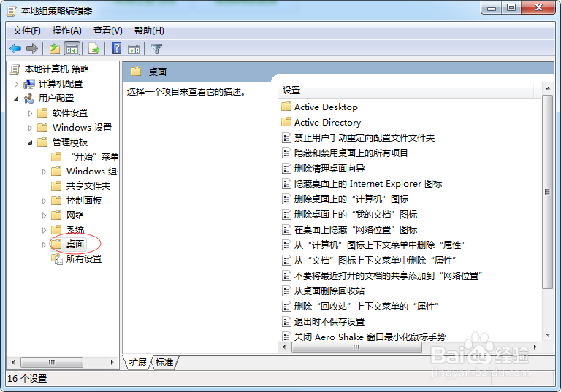Switch to the 扩展 tab

coord(138,362)
